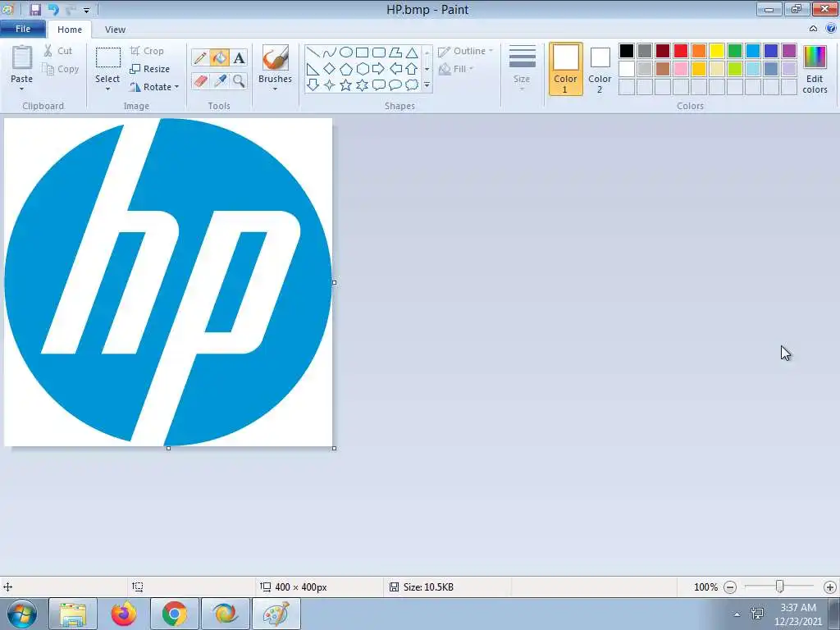Choose the Four-point star shape

pos(330,84)
